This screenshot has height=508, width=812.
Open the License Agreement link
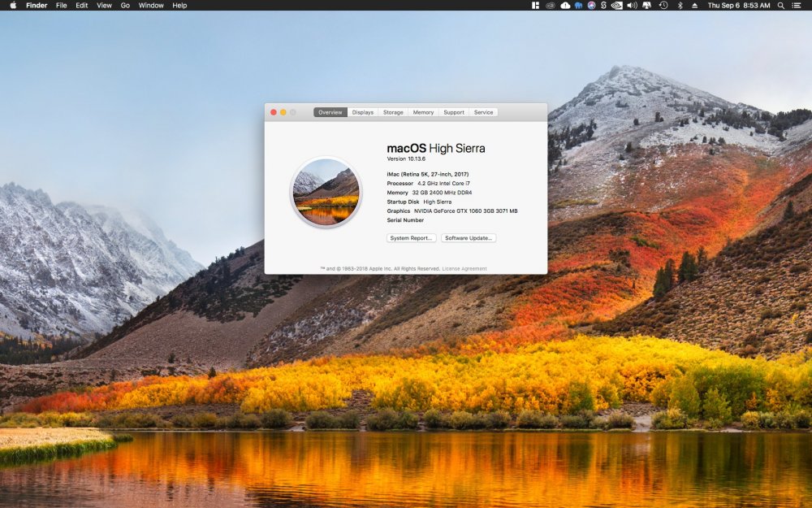point(464,268)
